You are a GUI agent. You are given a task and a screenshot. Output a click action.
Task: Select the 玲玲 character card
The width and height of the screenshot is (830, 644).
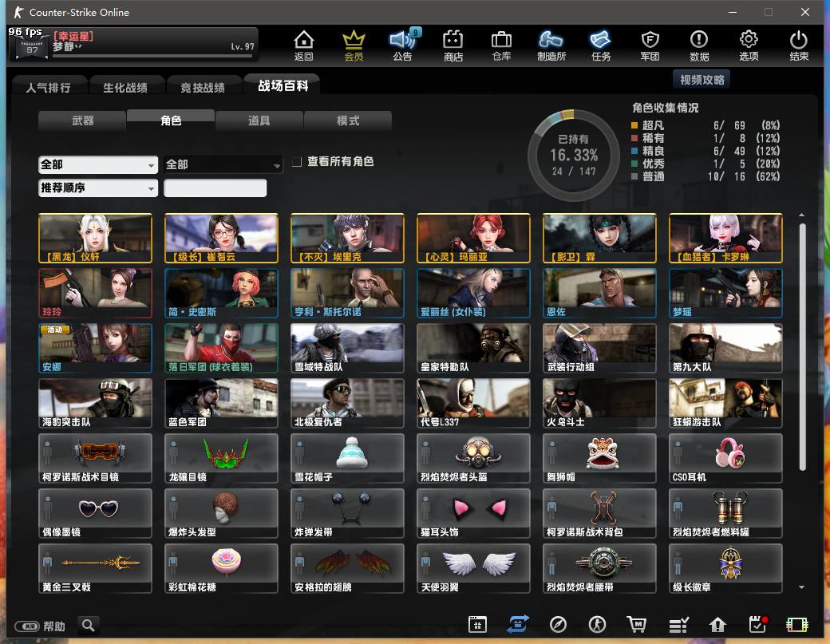point(95,293)
